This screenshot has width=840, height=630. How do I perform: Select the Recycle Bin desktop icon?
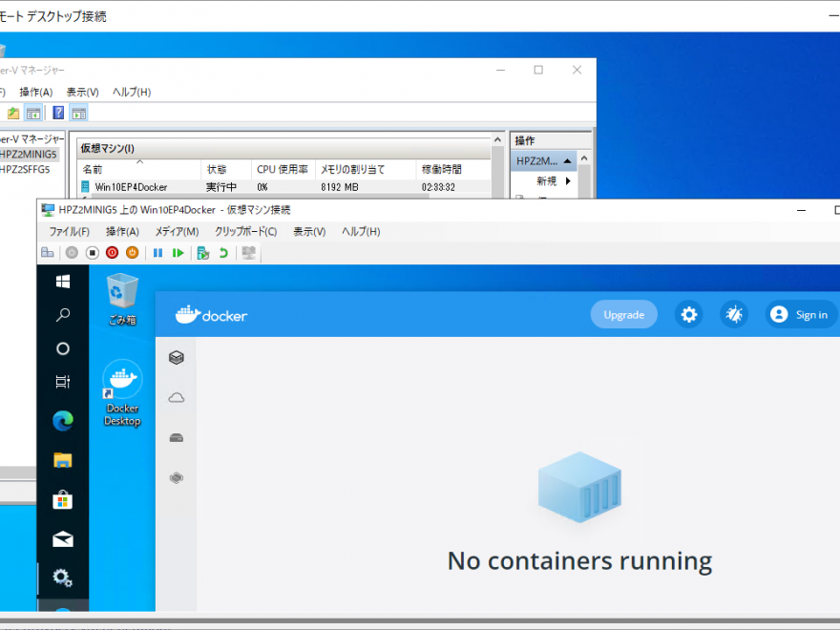tap(122, 300)
